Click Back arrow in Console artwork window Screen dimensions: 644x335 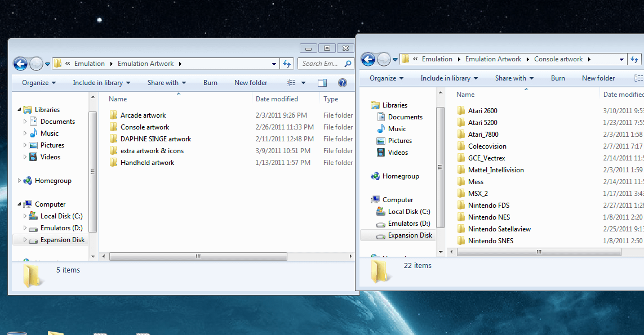tap(368, 59)
